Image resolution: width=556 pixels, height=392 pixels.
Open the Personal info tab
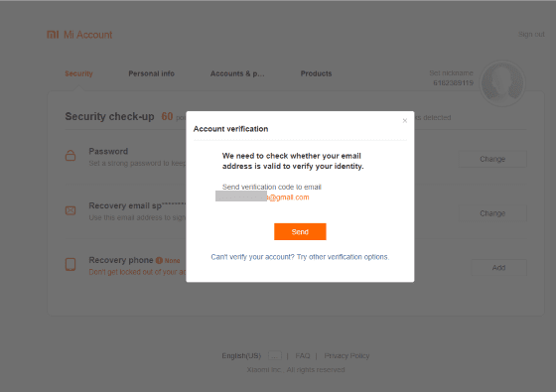(151, 73)
